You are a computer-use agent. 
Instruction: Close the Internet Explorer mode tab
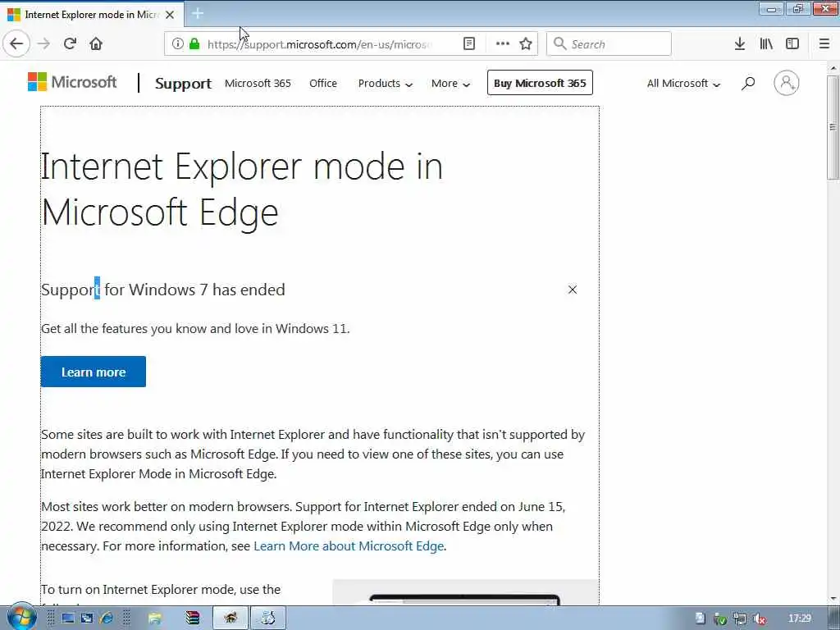(170, 15)
